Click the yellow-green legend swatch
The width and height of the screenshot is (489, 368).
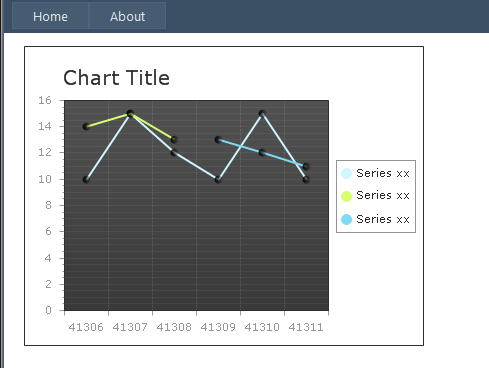click(347, 196)
